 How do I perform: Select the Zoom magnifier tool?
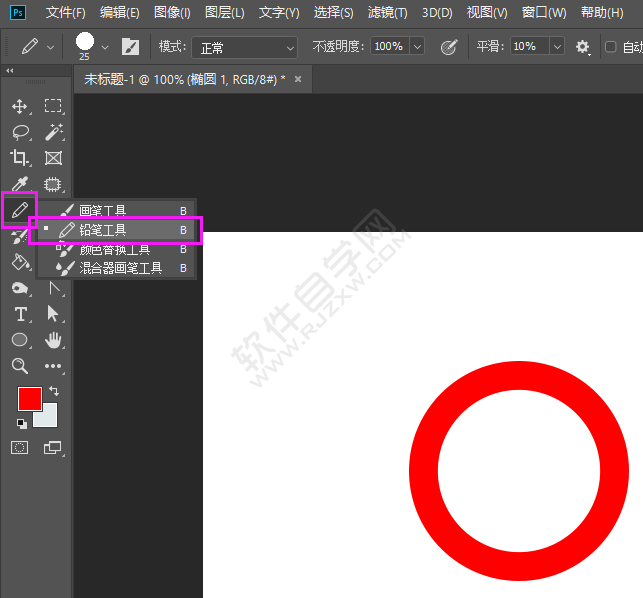click(20, 366)
